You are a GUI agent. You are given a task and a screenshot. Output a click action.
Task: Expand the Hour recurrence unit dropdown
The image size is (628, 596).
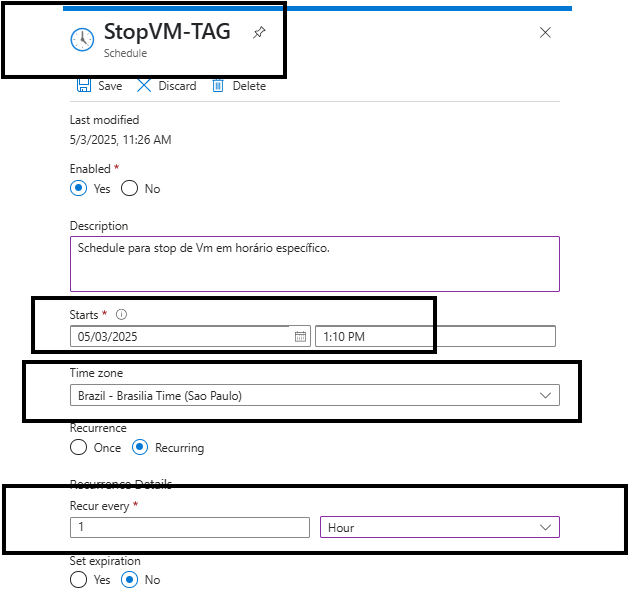[x=439, y=527]
